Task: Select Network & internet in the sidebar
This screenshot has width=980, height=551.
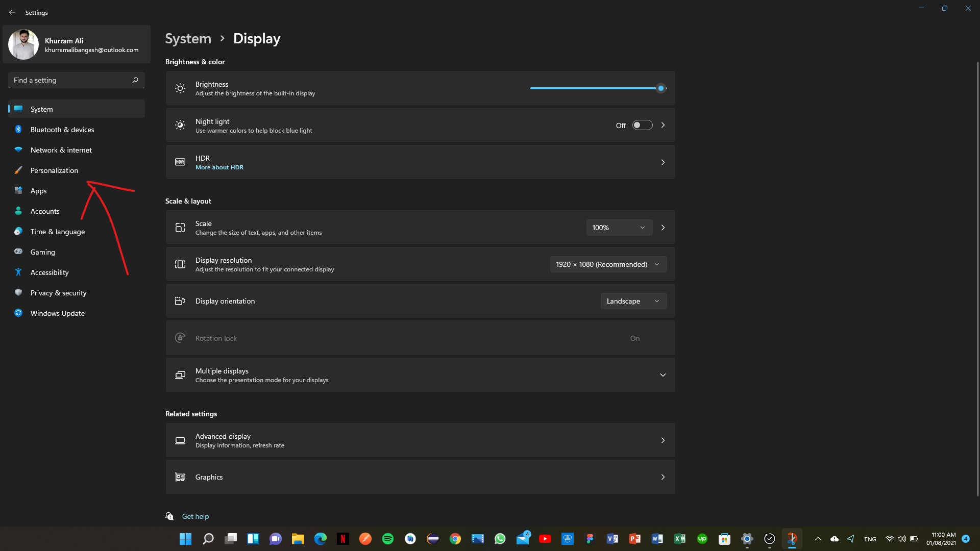Action: (60, 149)
